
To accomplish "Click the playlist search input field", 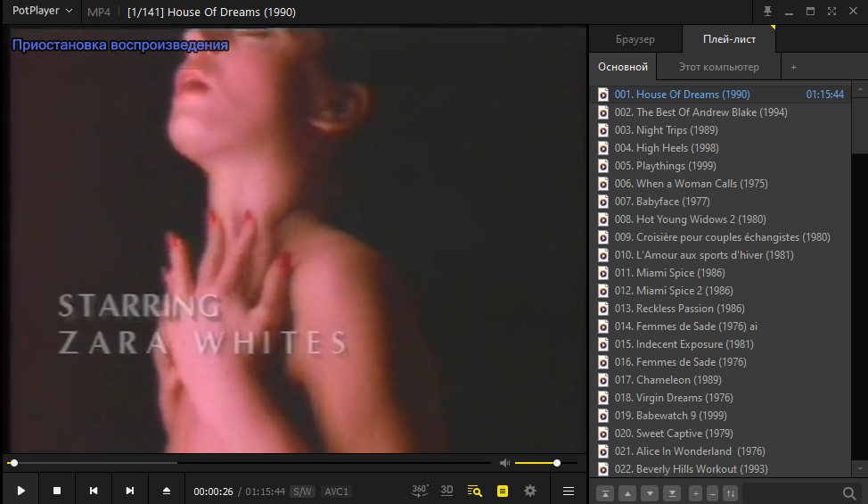I will (x=791, y=493).
